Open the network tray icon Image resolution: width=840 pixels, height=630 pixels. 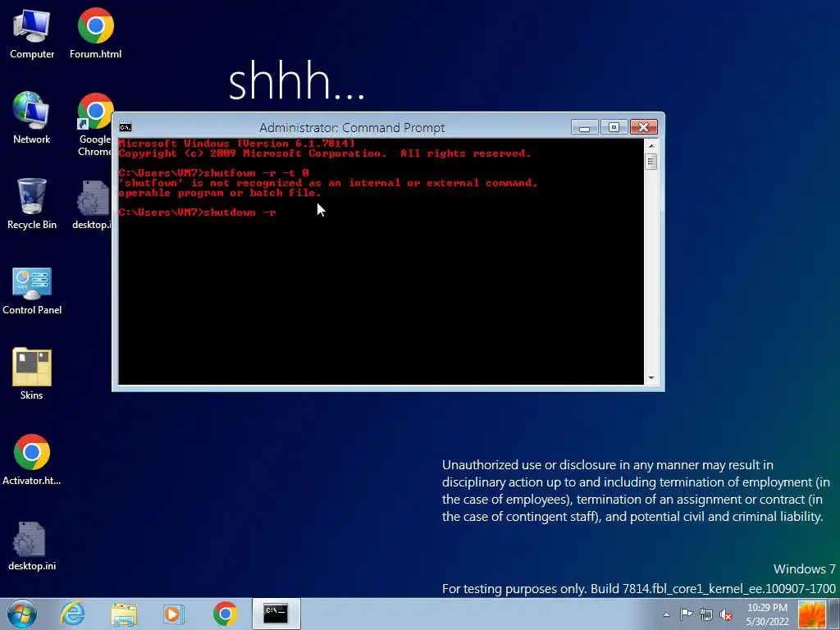706,614
